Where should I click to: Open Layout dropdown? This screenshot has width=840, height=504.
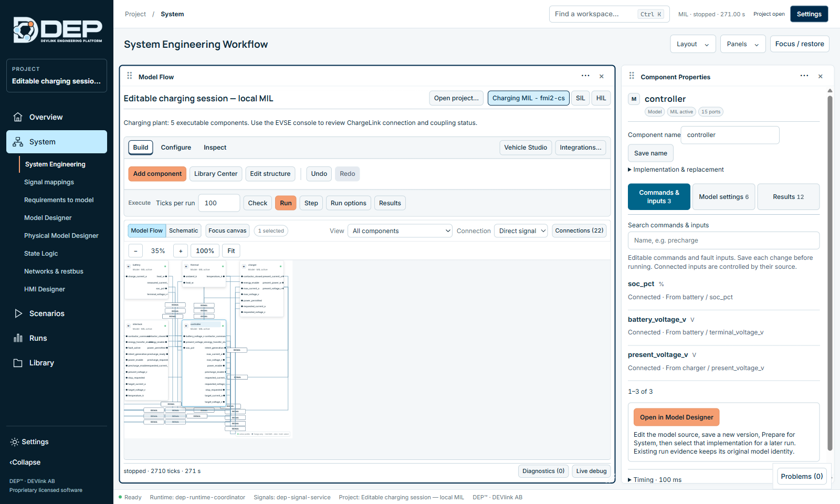pos(693,44)
